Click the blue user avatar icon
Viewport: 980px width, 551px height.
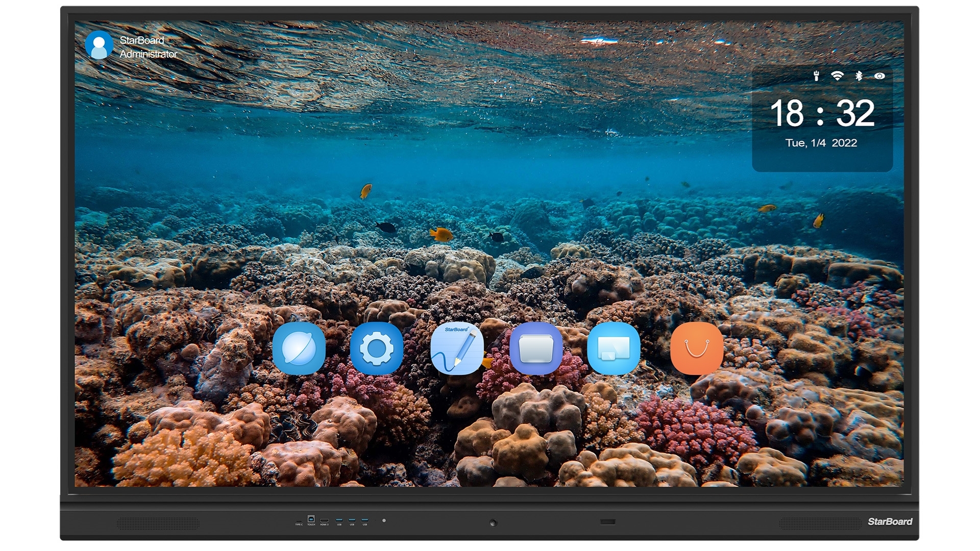(99, 45)
